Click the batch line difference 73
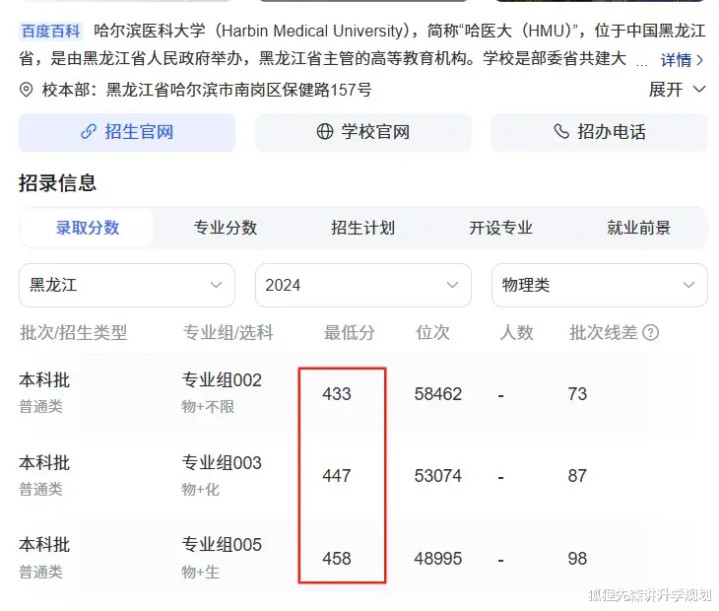The image size is (719, 611). (x=577, y=394)
